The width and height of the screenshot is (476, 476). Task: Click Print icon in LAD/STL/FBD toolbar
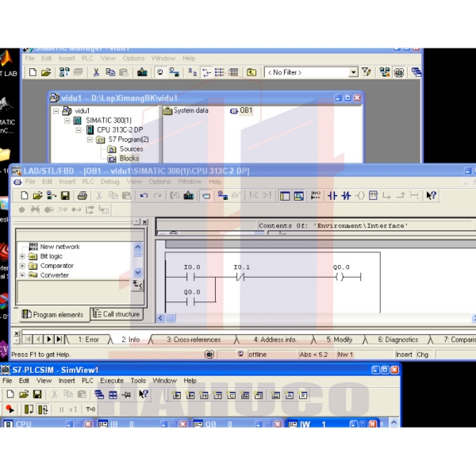click(82, 195)
